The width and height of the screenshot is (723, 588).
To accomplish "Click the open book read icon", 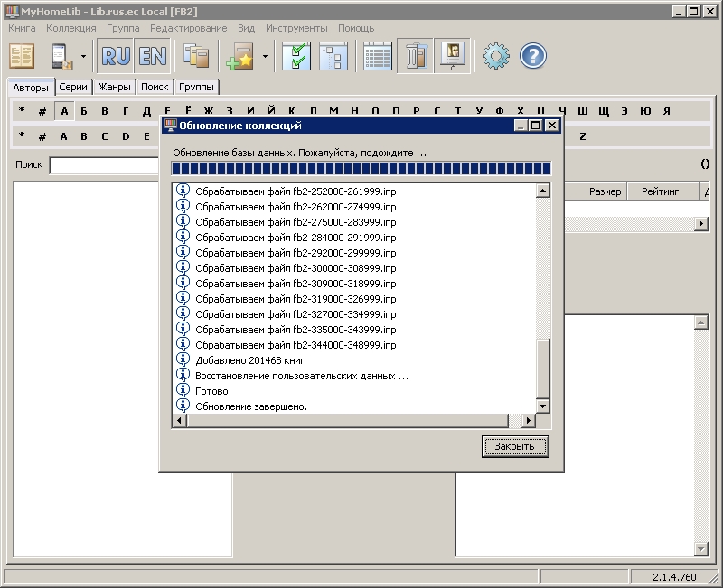I will pyautogui.click(x=22, y=56).
